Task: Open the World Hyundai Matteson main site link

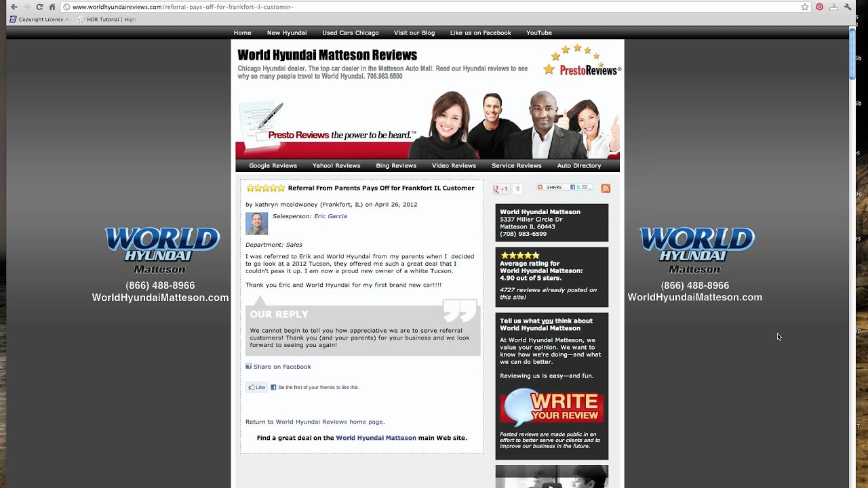Action: (376, 438)
